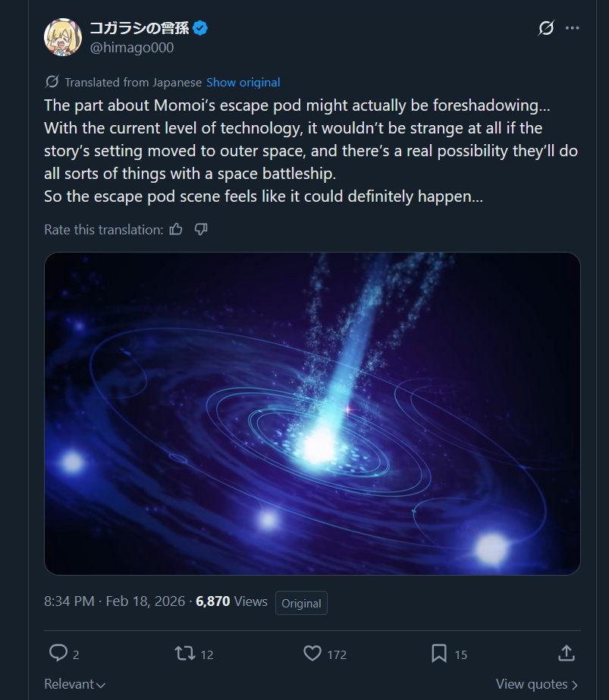
Task: Bookmark the post
Action: (439, 654)
